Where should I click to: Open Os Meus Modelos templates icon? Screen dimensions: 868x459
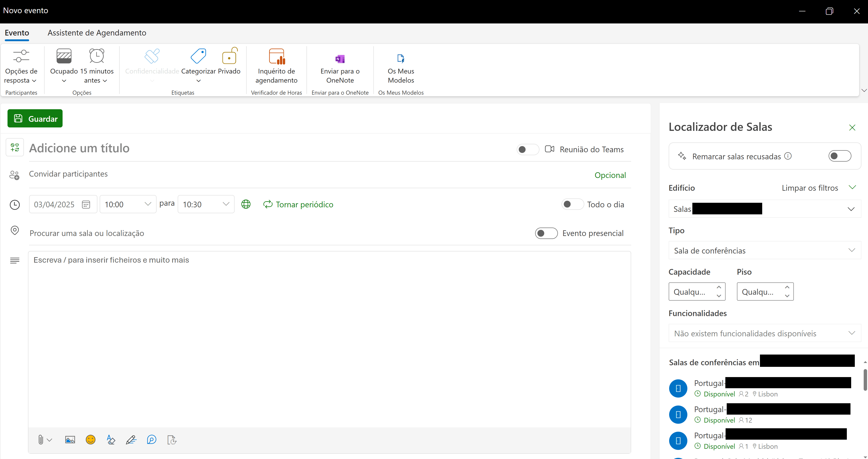pyautogui.click(x=401, y=58)
